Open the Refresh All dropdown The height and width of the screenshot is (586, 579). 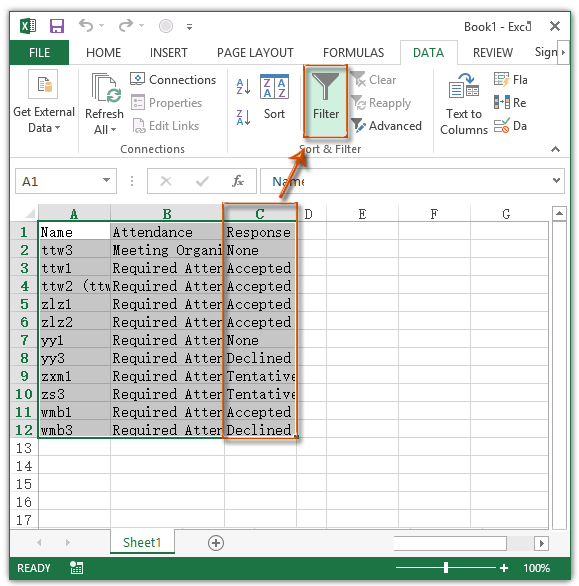point(104,121)
